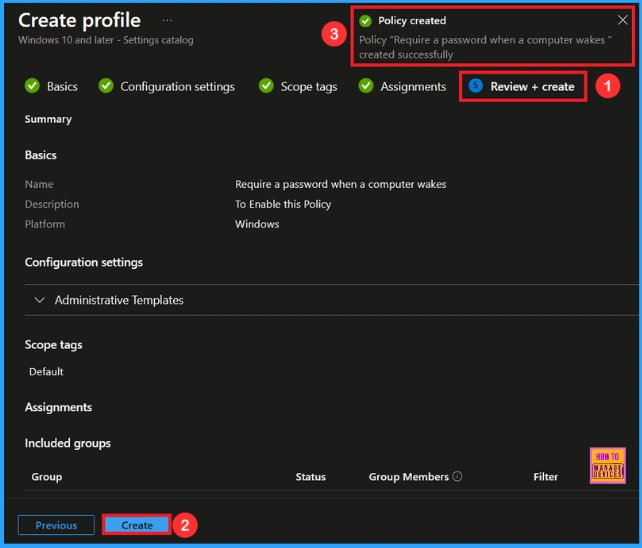Viewport: 642px width, 548px height.
Task: Click the Platform field label
Action: (45, 224)
